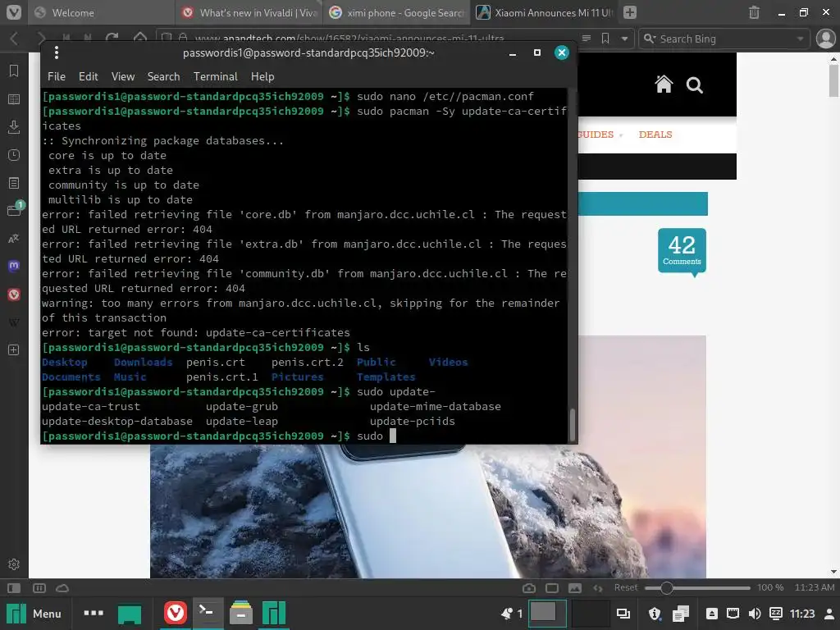The width and height of the screenshot is (840, 630).
Task: Open the Terminal menu
Action: tap(216, 76)
